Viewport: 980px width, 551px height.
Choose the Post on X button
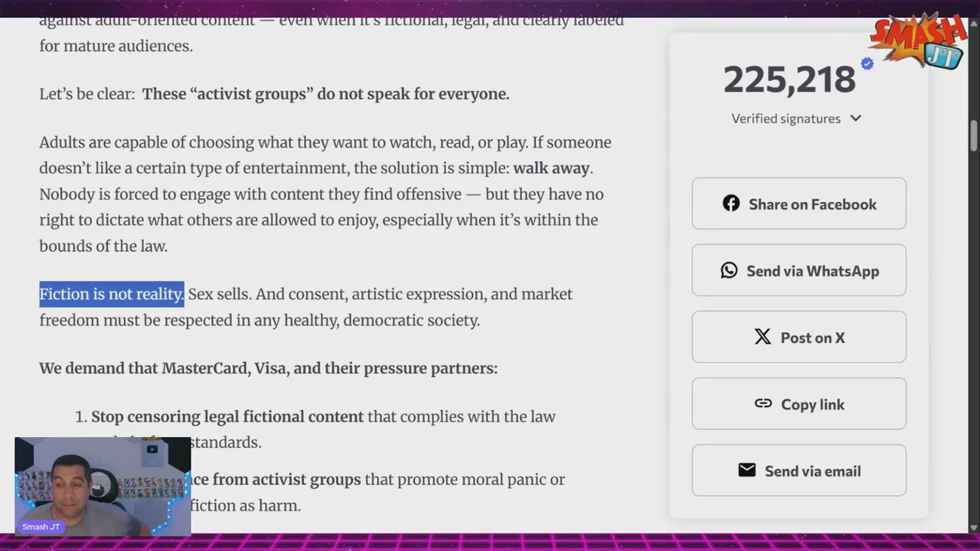pyautogui.click(x=799, y=337)
